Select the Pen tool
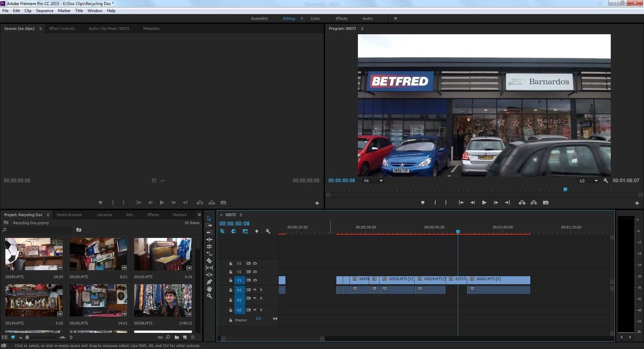Viewport: 644px width, 349px height. tap(209, 282)
